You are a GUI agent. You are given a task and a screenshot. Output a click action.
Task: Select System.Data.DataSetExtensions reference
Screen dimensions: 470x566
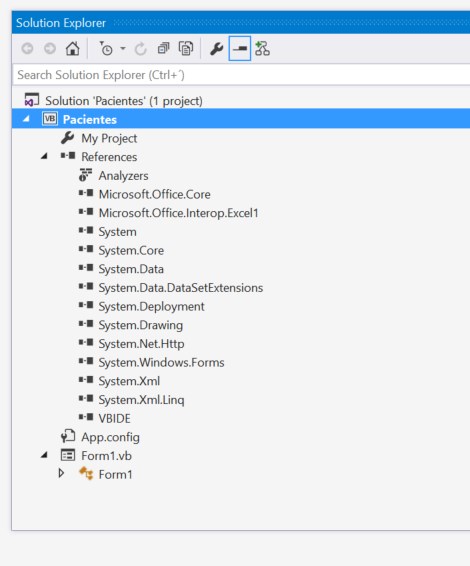[180, 288]
